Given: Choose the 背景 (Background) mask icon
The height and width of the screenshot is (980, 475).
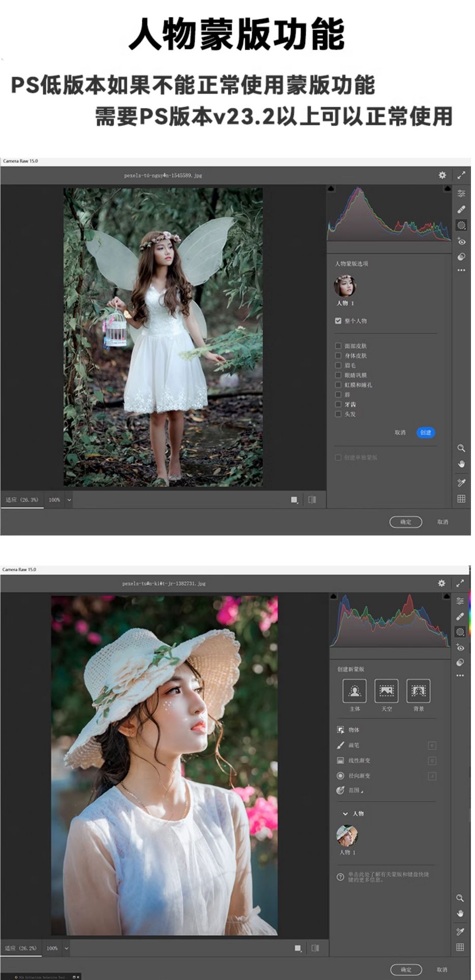Looking at the screenshot, I should click(418, 691).
